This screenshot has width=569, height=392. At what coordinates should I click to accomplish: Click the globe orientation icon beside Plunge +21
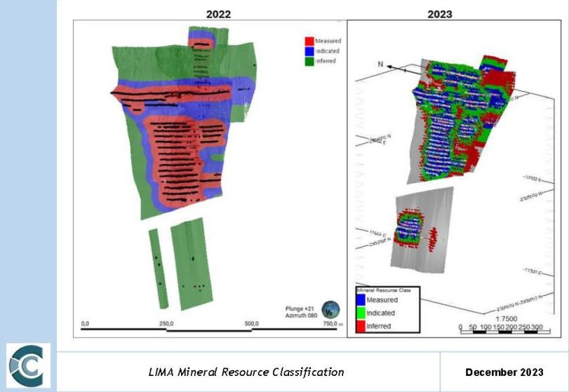point(330,309)
